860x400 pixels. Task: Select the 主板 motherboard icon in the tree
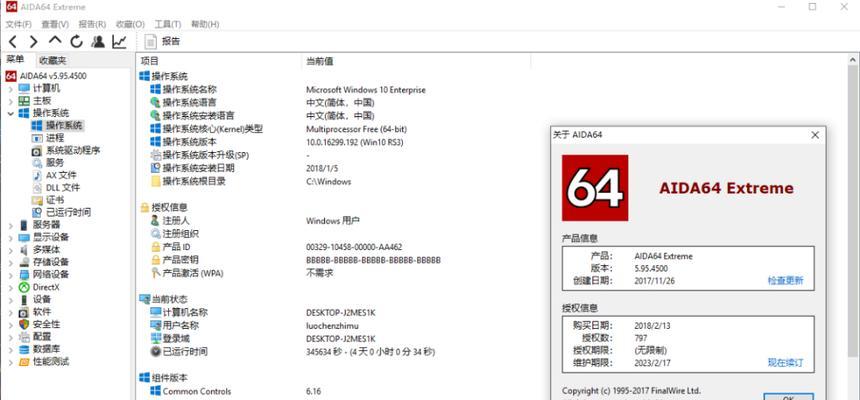(x=24, y=101)
